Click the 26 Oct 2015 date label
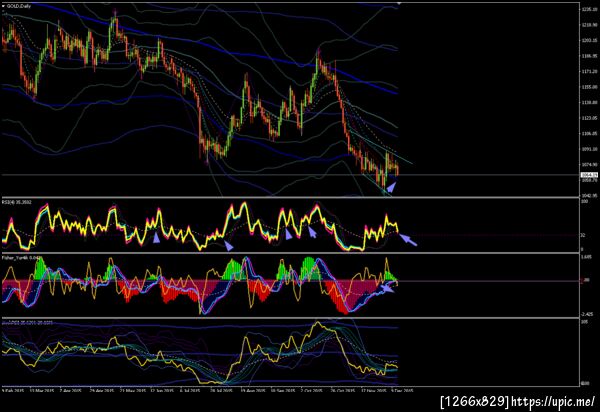 pos(342,391)
